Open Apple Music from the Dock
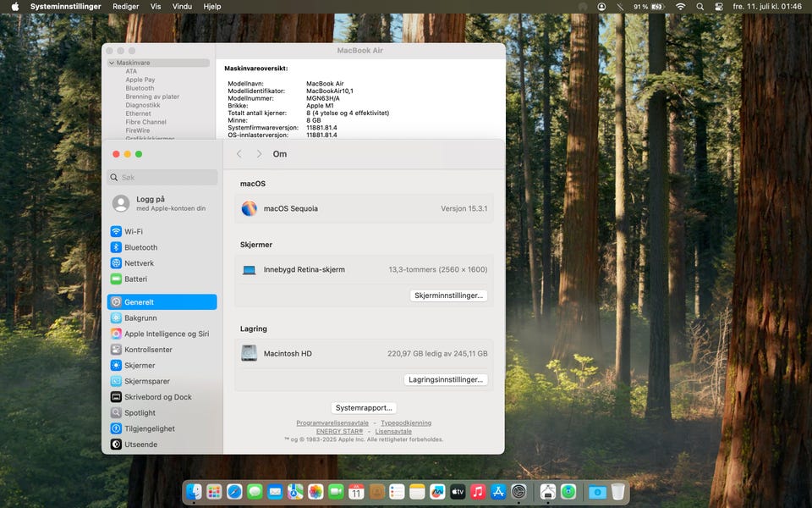Image resolution: width=812 pixels, height=508 pixels. click(x=478, y=492)
